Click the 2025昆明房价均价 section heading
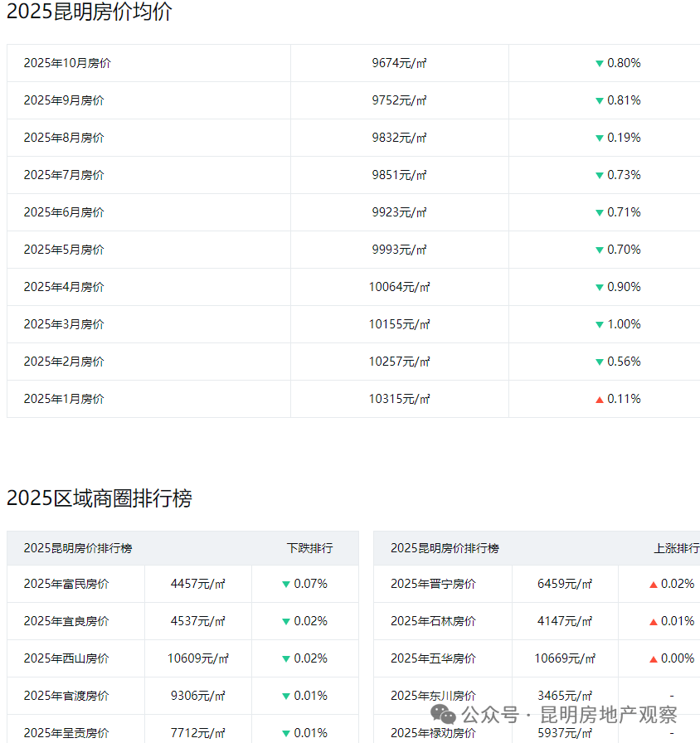Image resolution: width=700 pixels, height=743 pixels. [x=91, y=13]
